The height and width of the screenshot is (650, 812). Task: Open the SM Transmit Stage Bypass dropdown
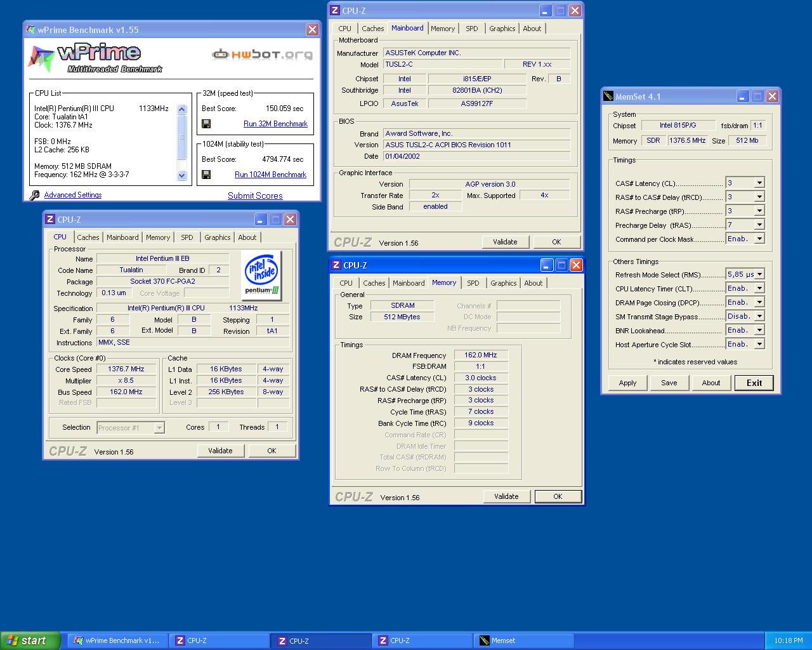(759, 316)
